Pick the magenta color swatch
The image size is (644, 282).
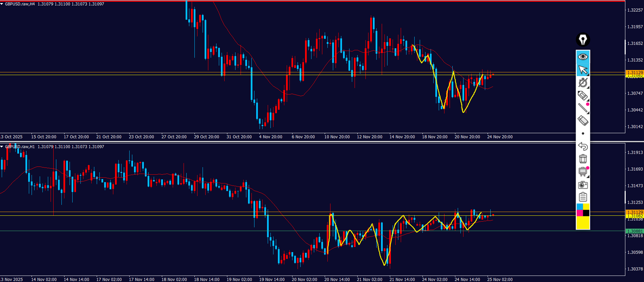pos(580,213)
